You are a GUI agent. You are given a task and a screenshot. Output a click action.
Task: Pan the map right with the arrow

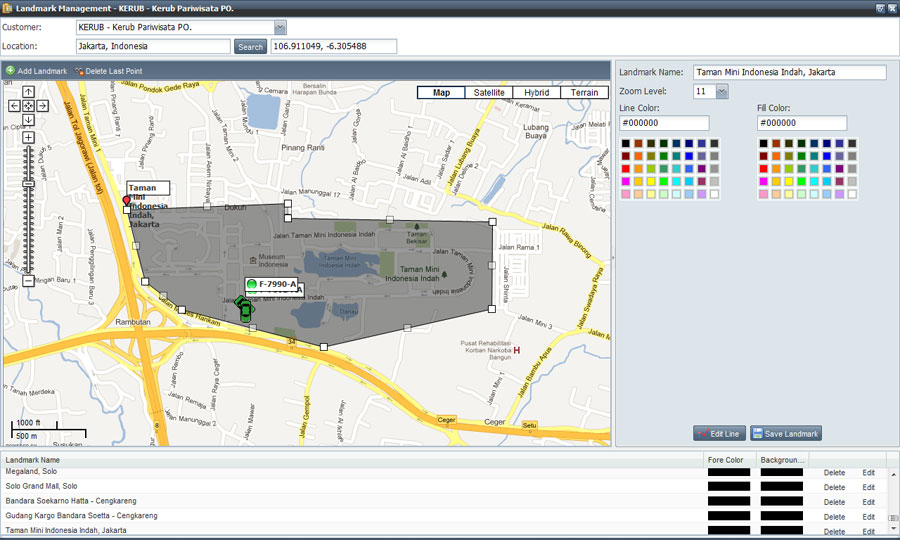[x=43, y=106]
